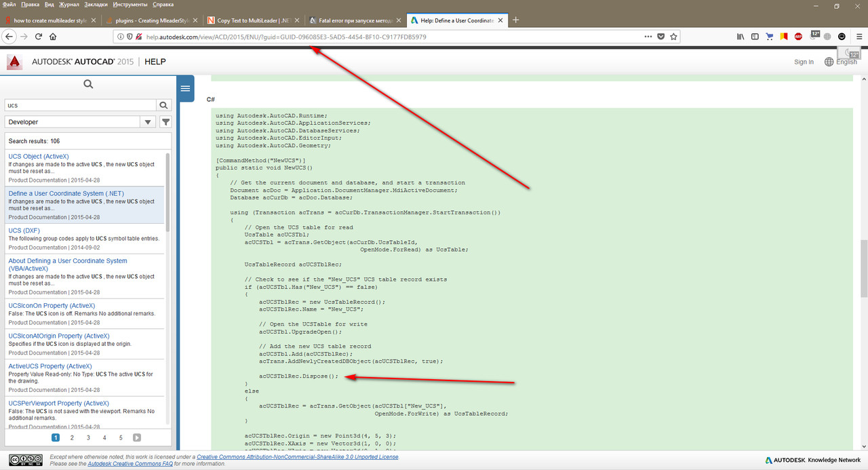Switch to 'Fatal error при запуске' tab

tap(355, 20)
